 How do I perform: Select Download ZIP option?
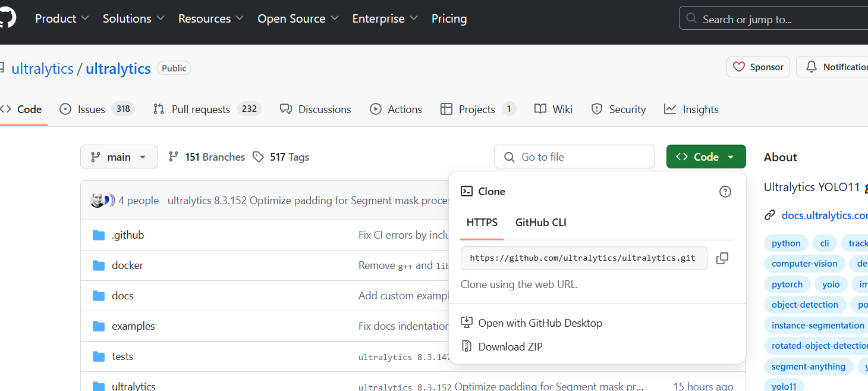click(x=510, y=346)
